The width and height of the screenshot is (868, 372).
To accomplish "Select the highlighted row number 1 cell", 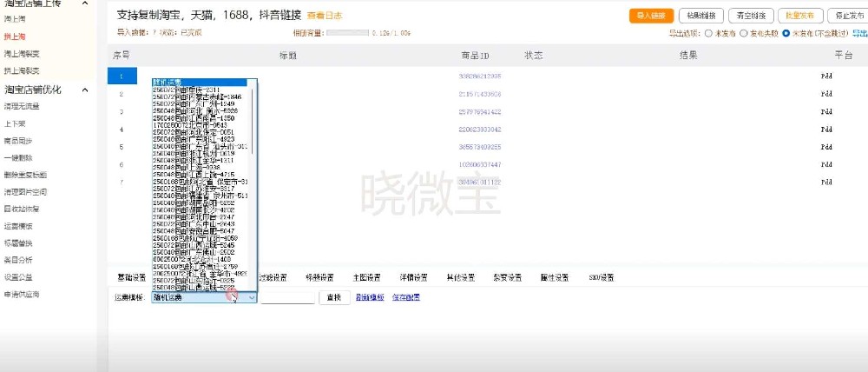I will [x=122, y=76].
